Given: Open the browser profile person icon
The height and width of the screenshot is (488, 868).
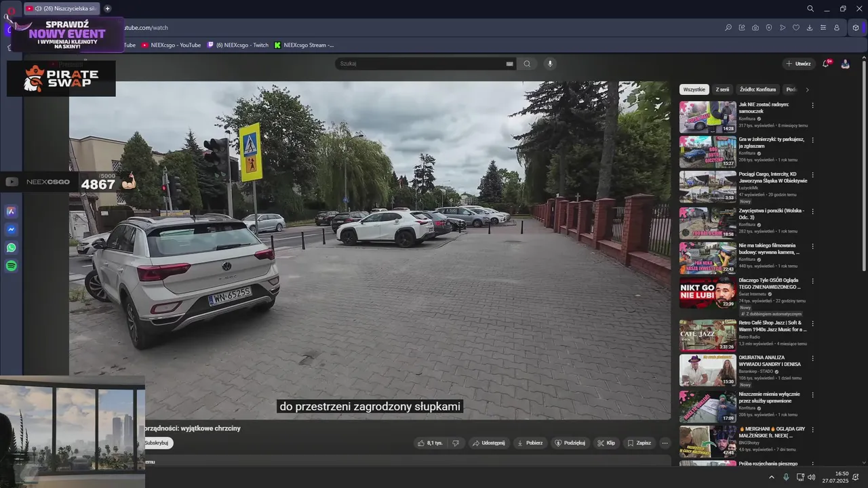Looking at the screenshot, I should click(837, 28).
